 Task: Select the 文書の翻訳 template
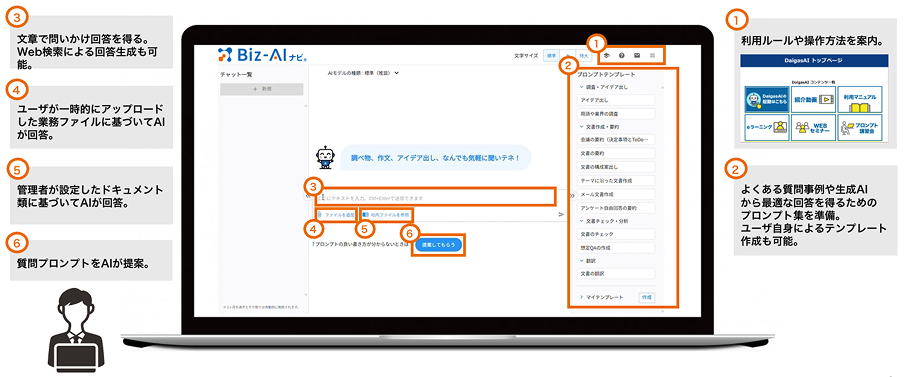[x=616, y=274]
